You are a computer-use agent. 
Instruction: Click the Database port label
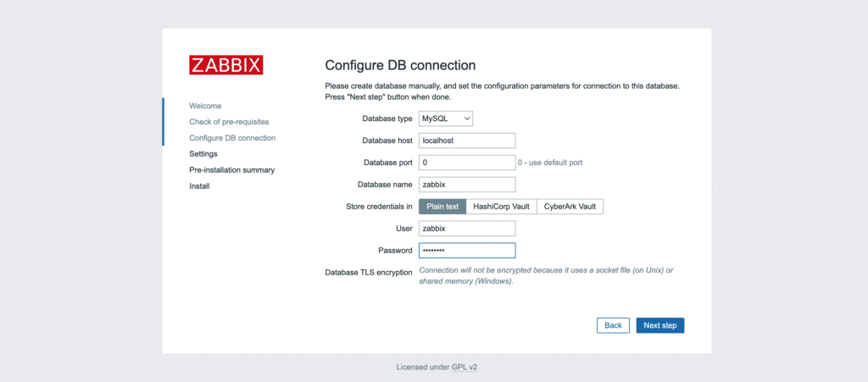coord(388,163)
